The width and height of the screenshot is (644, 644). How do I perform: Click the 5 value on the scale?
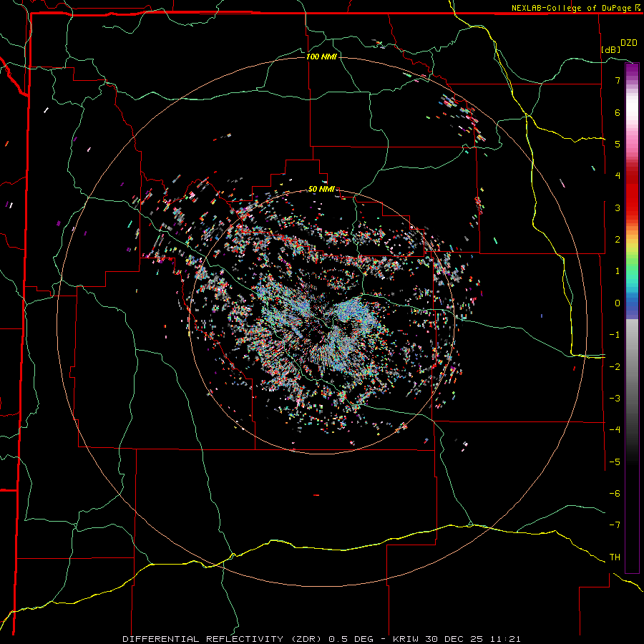618,144
